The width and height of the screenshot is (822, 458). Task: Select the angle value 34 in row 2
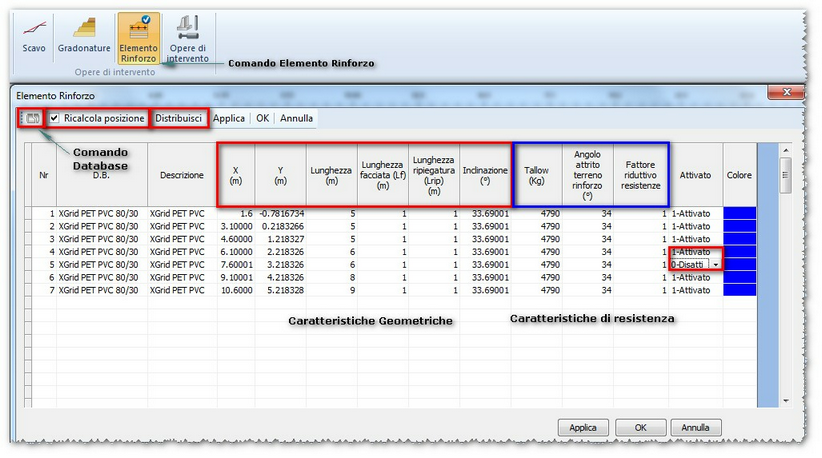pyautogui.click(x=587, y=226)
